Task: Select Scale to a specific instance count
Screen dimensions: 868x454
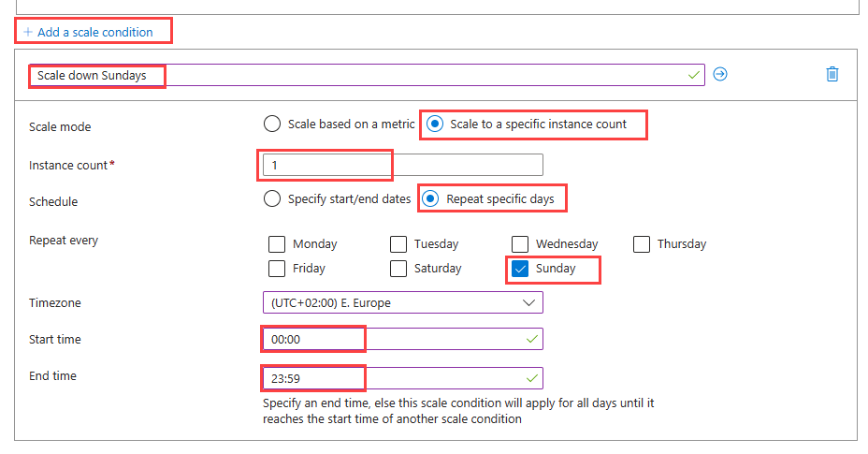Action: click(x=435, y=124)
